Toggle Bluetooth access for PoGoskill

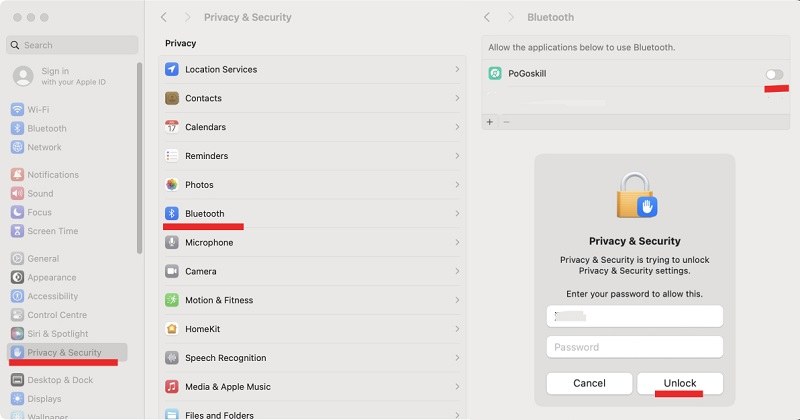pyautogui.click(x=773, y=74)
